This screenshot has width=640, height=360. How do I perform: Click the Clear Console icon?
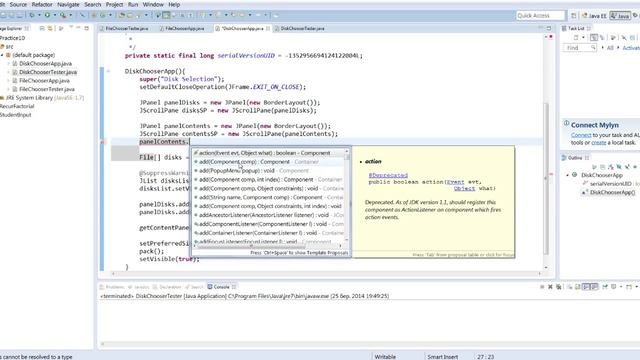569,287
